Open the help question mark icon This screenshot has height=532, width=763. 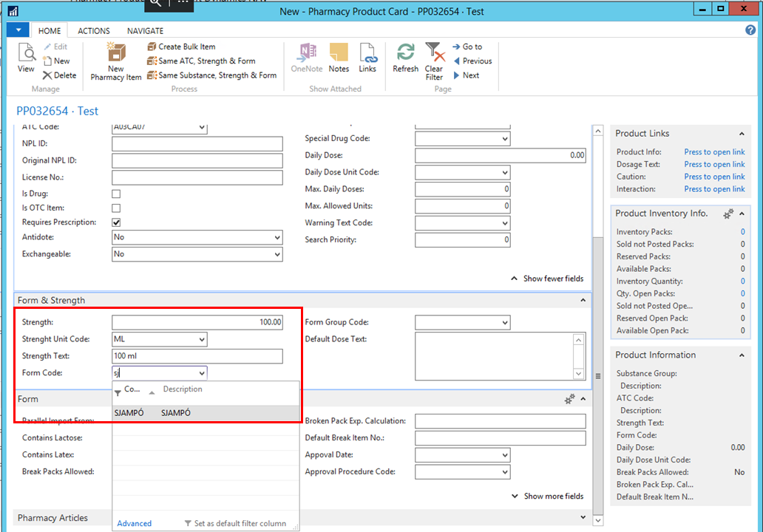tap(750, 30)
